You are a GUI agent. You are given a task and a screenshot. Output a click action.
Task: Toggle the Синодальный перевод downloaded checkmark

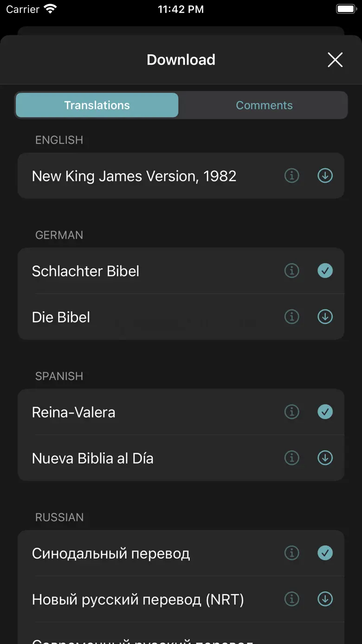[x=325, y=553]
